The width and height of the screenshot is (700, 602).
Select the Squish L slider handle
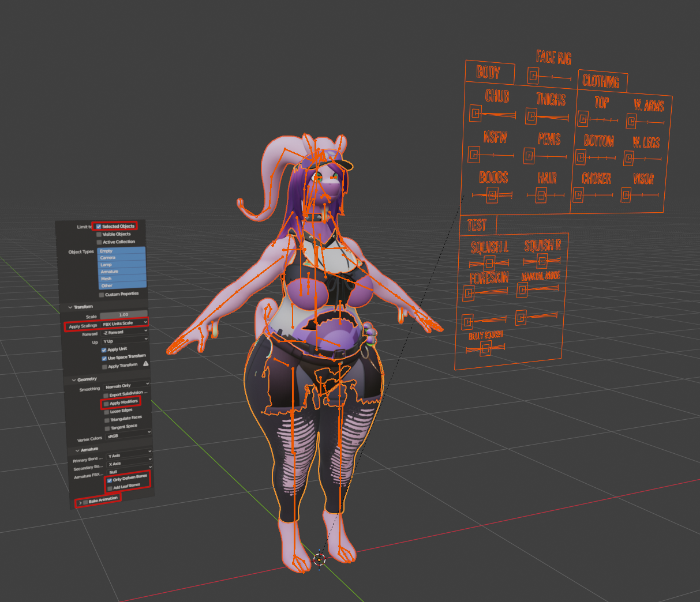click(x=489, y=265)
